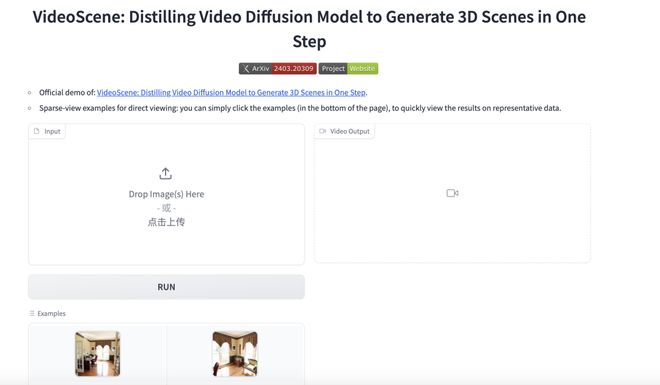This screenshot has width=660, height=385.
Task: Click the camera icon beside Video Output label
Action: click(x=322, y=131)
